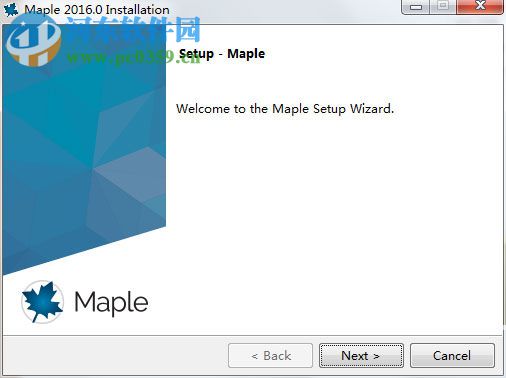The width and height of the screenshot is (506, 378).
Task: Click "Welcome to the Maple Setup Wizard." text
Action: 285,109
